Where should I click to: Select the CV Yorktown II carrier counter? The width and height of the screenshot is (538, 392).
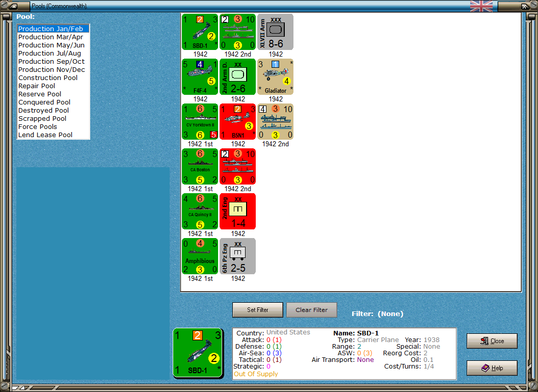pos(200,122)
